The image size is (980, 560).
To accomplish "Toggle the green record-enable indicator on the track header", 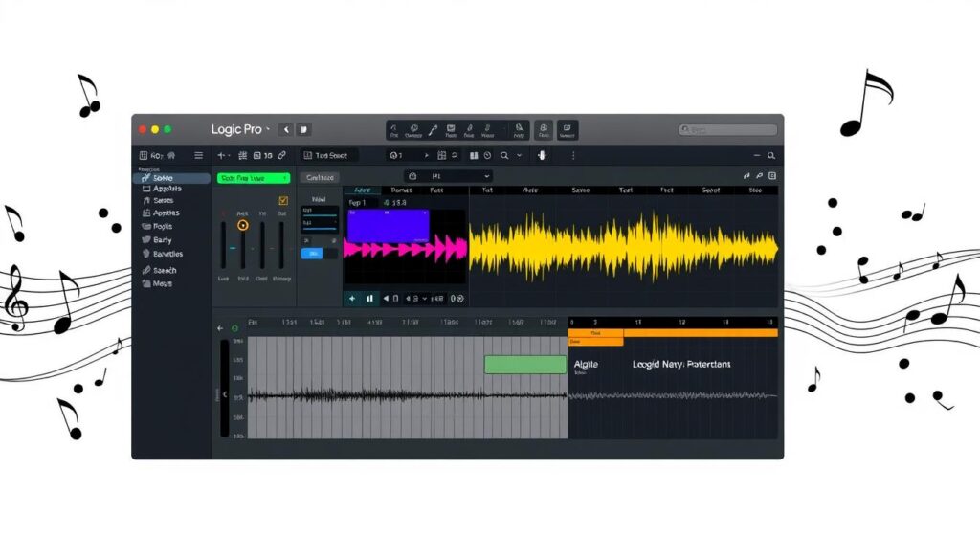I will pyautogui.click(x=236, y=327).
